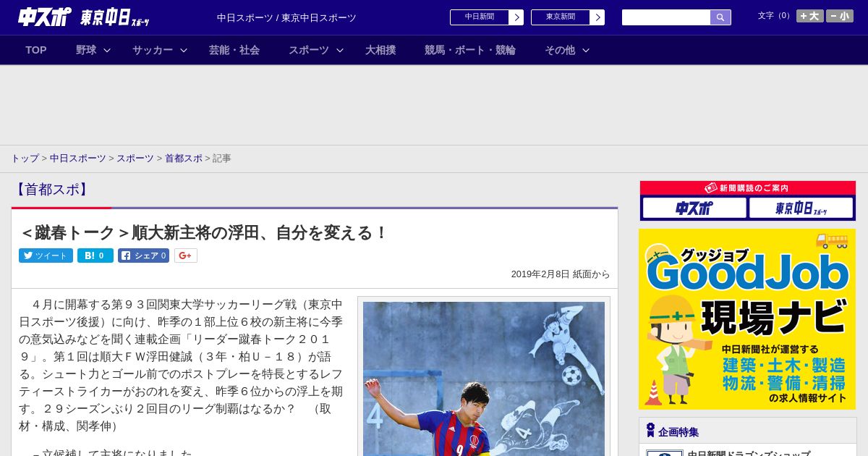Increase text size with ＋大 button
868x456 pixels.
pos(810,16)
